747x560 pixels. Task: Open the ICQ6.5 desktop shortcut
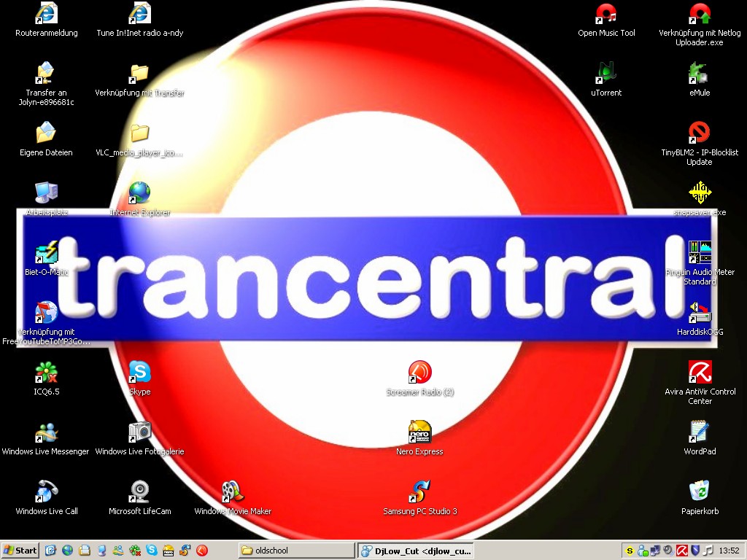47,373
